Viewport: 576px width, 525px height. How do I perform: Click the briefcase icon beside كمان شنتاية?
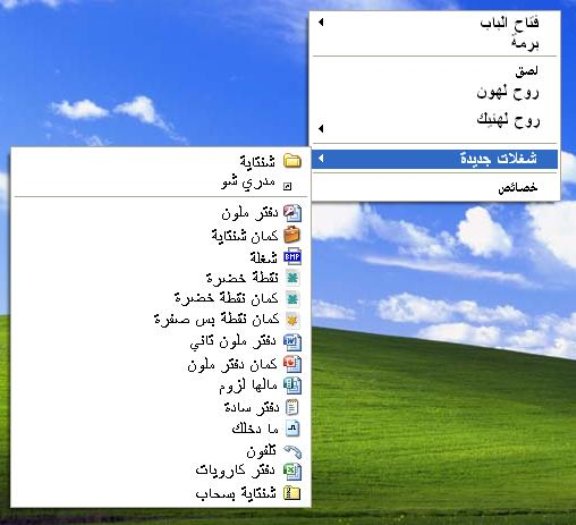[x=292, y=235]
